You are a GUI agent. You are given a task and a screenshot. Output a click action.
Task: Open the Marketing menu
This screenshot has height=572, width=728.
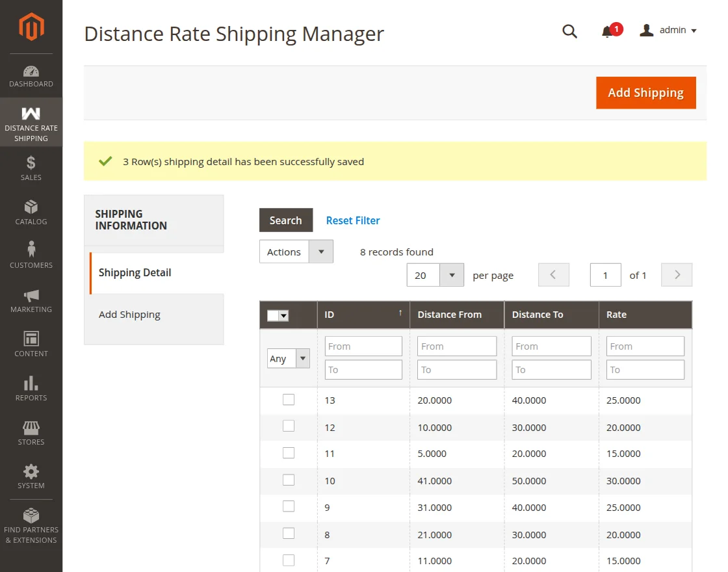click(x=31, y=300)
